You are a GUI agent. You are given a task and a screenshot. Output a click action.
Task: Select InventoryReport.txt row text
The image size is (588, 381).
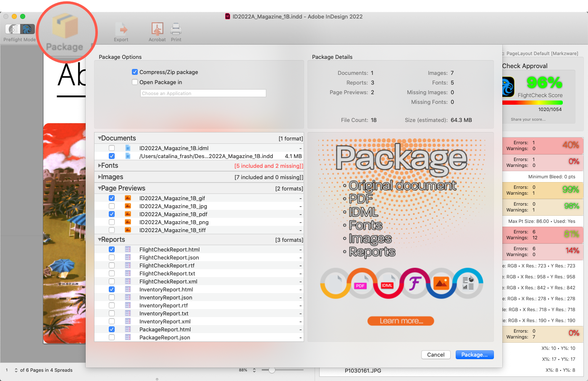(164, 313)
